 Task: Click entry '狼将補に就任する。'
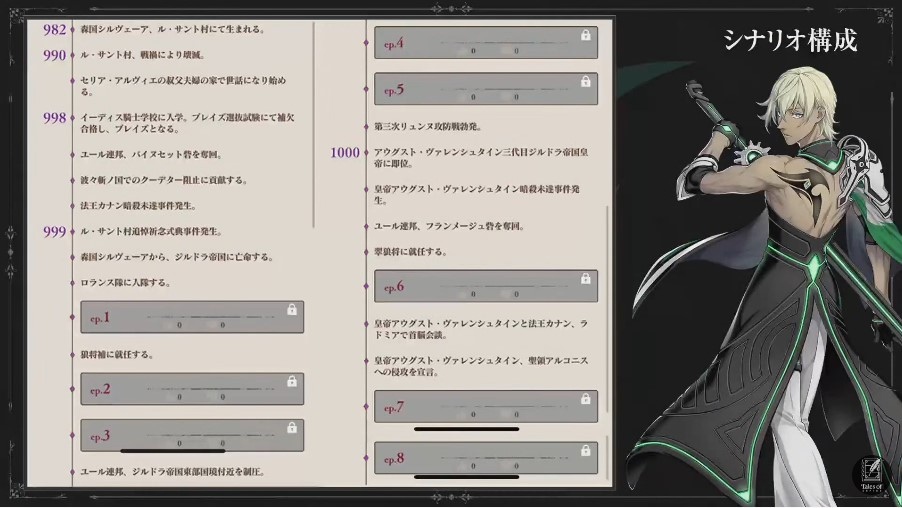pyautogui.click(x=117, y=355)
